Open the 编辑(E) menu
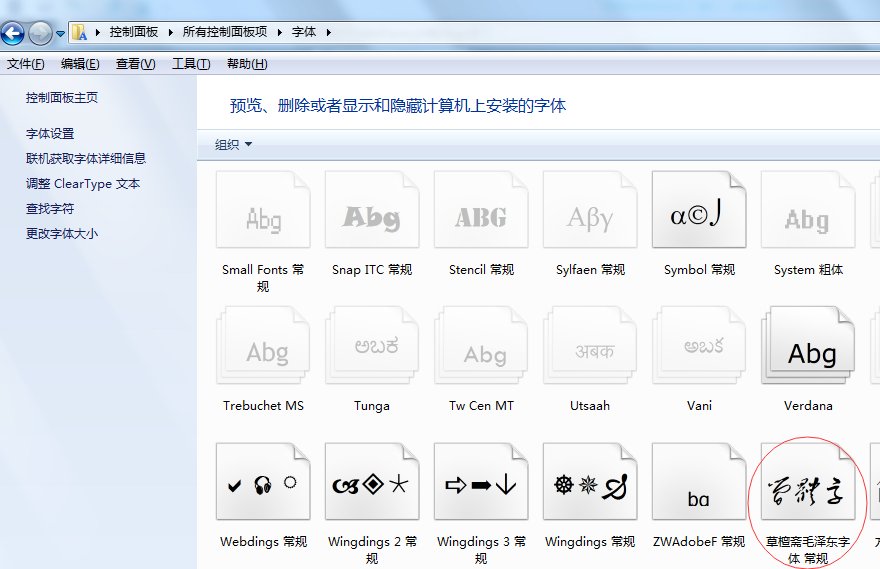Screen dimensions: 880x569 coord(80,64)
